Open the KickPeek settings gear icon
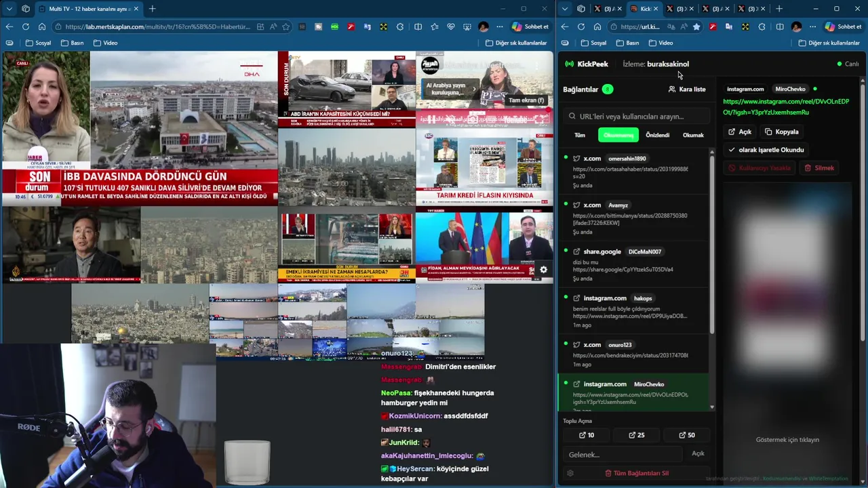 pyautogui.click(x=570, y=473)
